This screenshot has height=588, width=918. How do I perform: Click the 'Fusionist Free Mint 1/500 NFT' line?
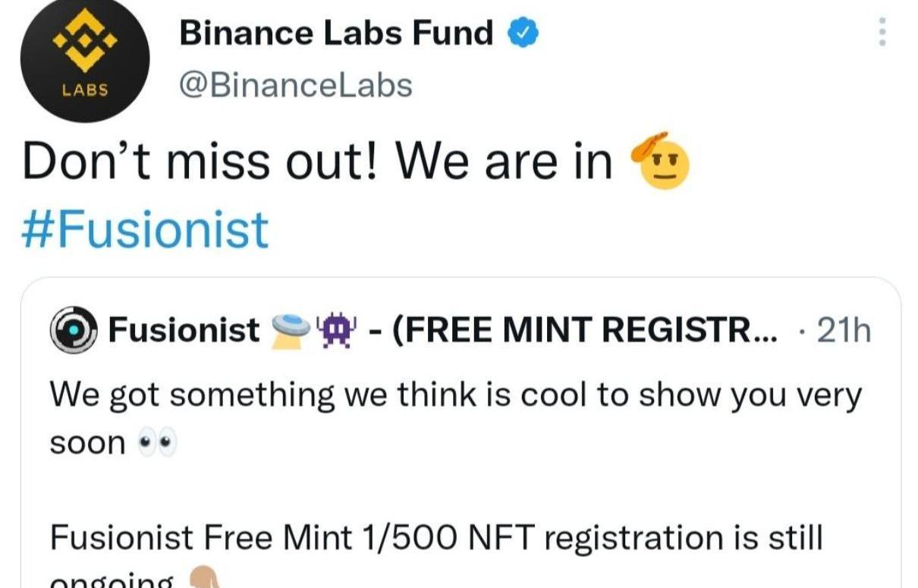pyautogui.click(x=436, y=537)
